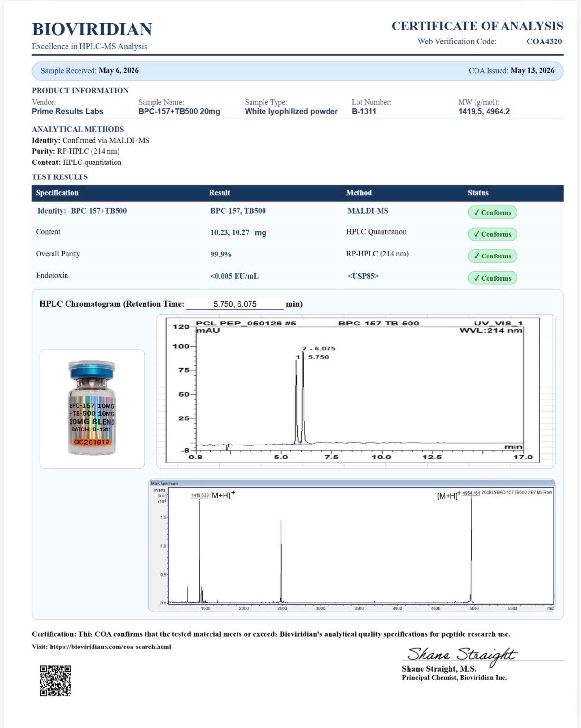This screenshot has width=581, height=728.
Task: Click the Shane Straight signature
Action: (x=462, y=655)
